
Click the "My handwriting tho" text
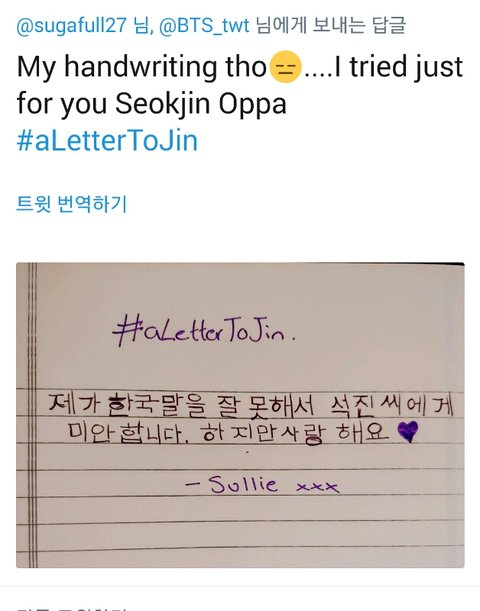click(141, 67)
